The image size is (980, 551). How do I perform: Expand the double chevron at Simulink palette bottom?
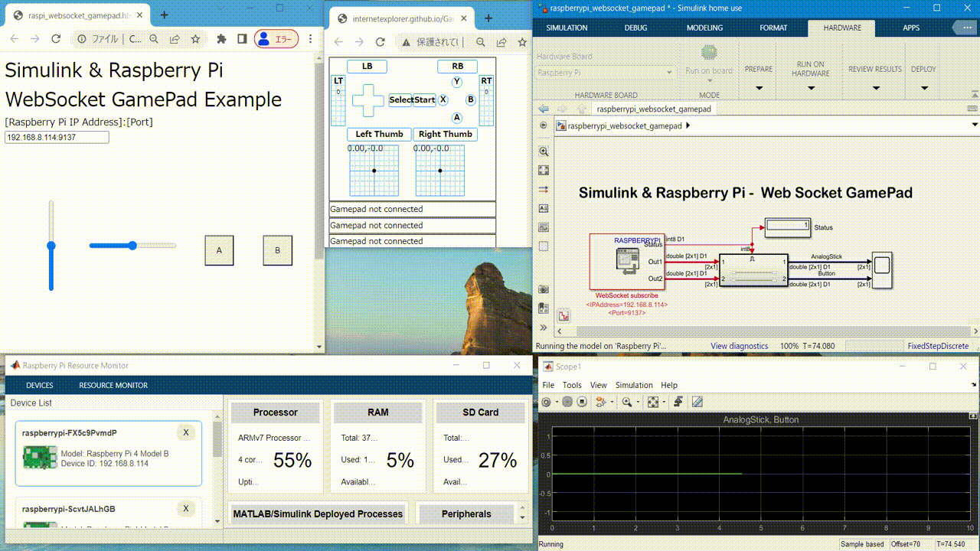point(544,328)
